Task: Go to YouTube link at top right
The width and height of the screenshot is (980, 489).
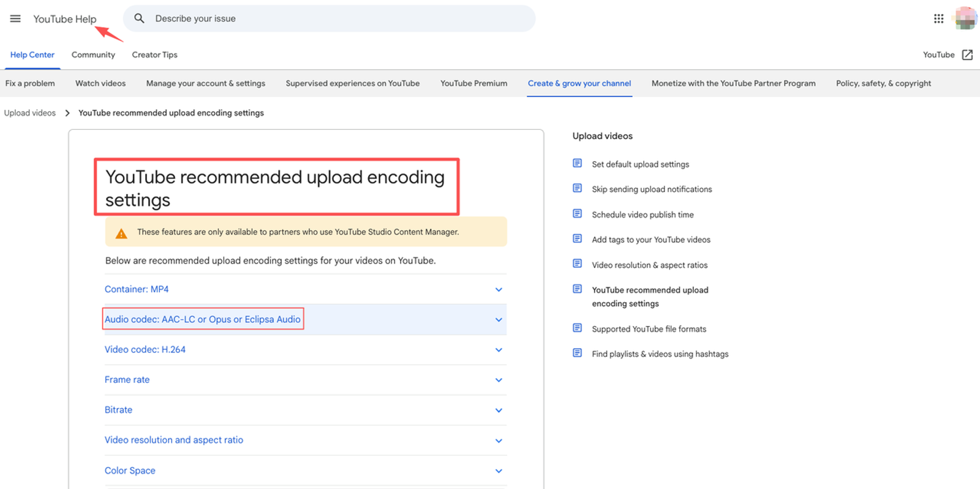Action: pos(939,55)
